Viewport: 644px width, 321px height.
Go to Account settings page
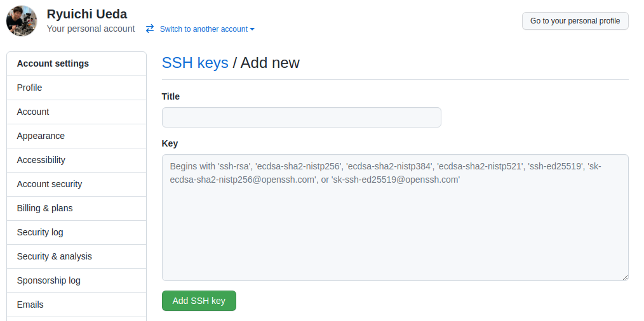pos(33,112)
